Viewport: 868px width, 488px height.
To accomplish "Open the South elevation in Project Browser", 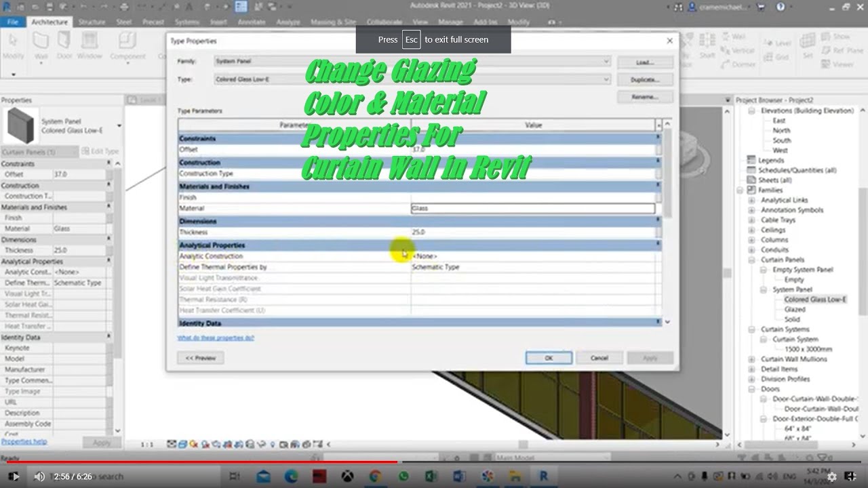I will [782, 140].
